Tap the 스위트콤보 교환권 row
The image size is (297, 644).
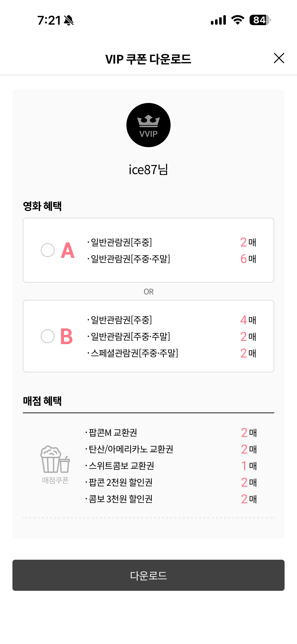coord(122,465)
